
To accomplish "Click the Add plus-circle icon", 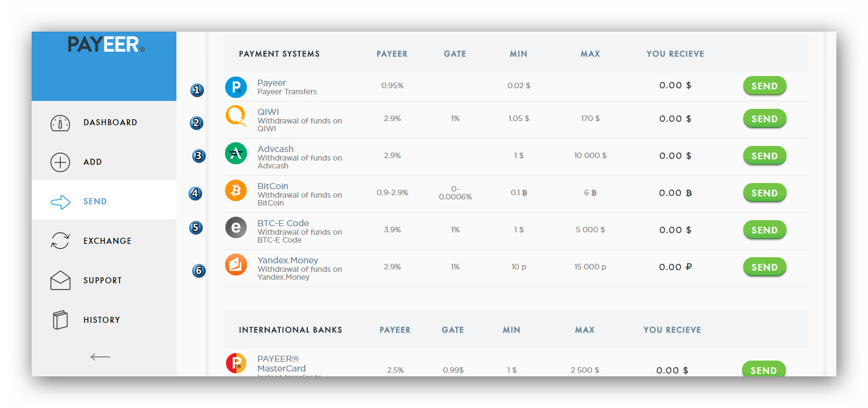I will (x=60, y=162).
